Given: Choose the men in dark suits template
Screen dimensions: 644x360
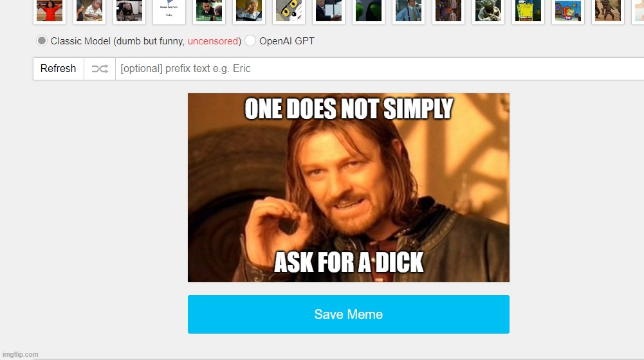Looking at the screenshot, I should [208, 11].
